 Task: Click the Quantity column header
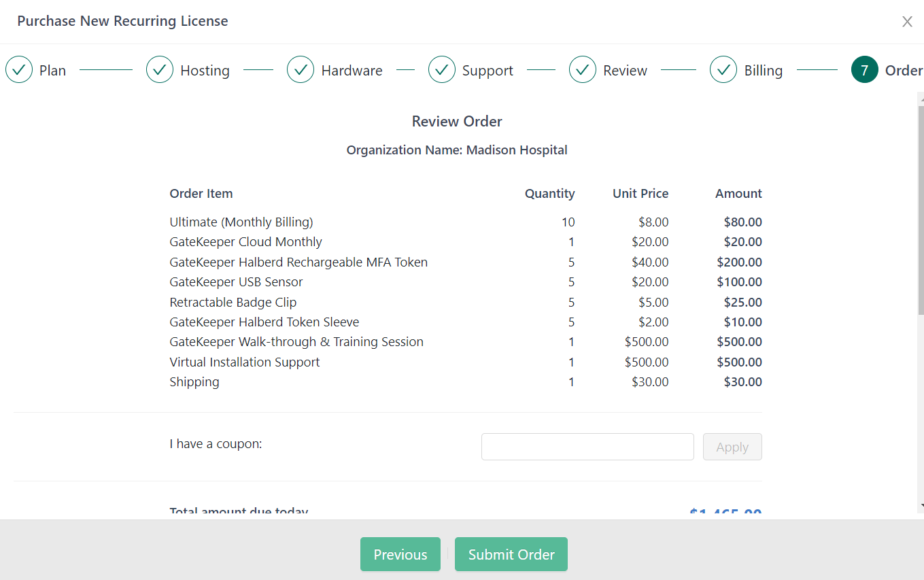point(549,194)
